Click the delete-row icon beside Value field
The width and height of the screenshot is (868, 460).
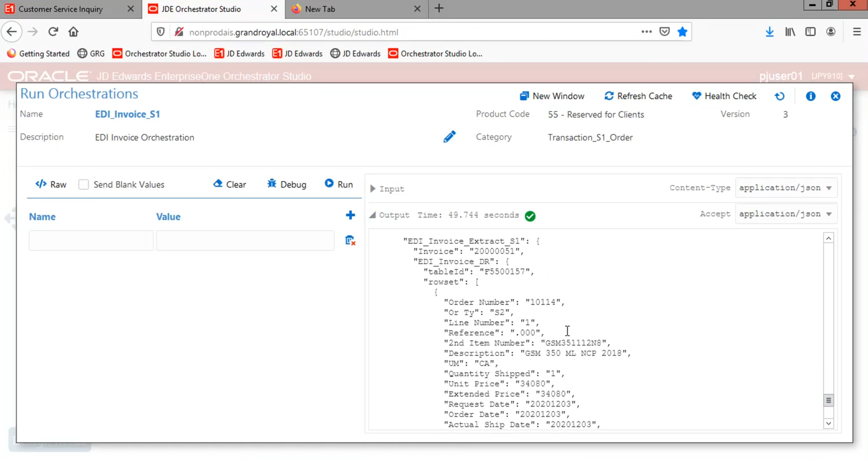tap(350, 241)
